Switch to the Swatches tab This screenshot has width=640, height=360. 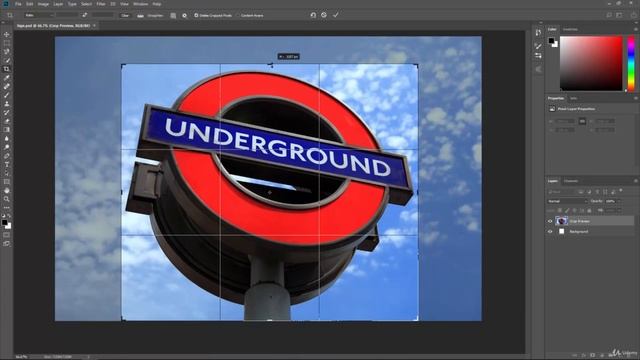(570, 29)
